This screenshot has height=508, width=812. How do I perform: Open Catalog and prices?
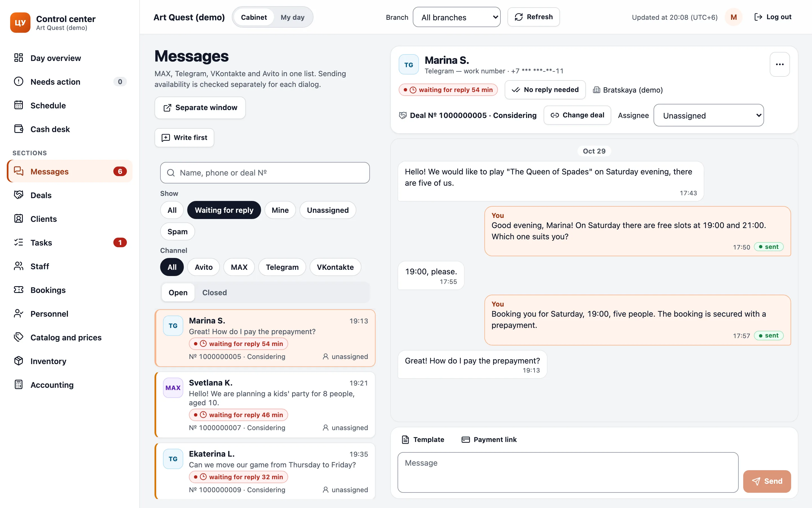tap(70, 337)
